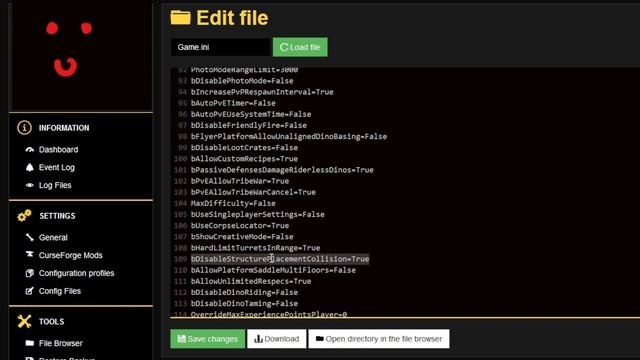Click the SETTINGS section header
640x360 pixels.
coord(57,216)
